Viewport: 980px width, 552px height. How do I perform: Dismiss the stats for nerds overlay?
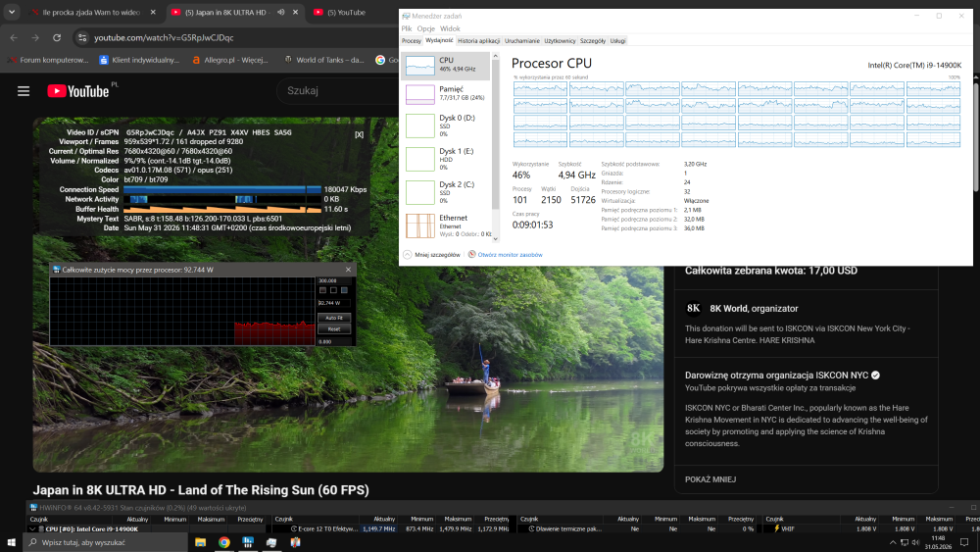tap(359, 134)
